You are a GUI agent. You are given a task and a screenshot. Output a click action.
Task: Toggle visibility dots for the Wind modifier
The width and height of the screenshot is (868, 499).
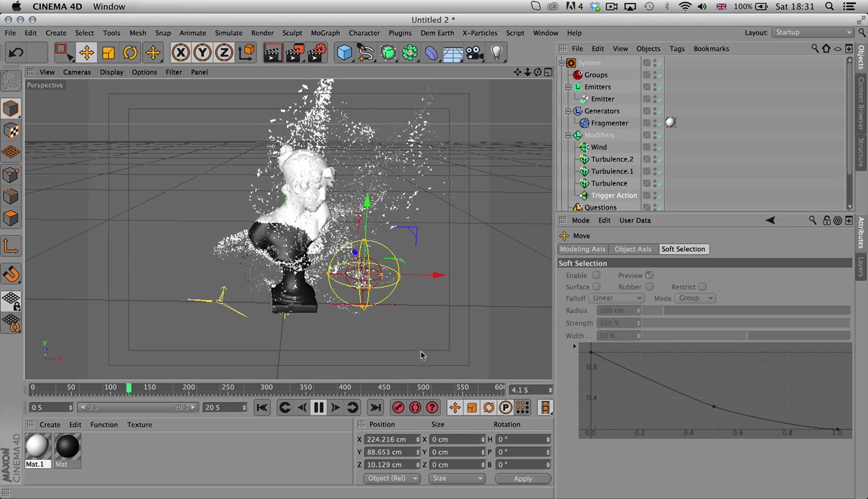point(655,147)
